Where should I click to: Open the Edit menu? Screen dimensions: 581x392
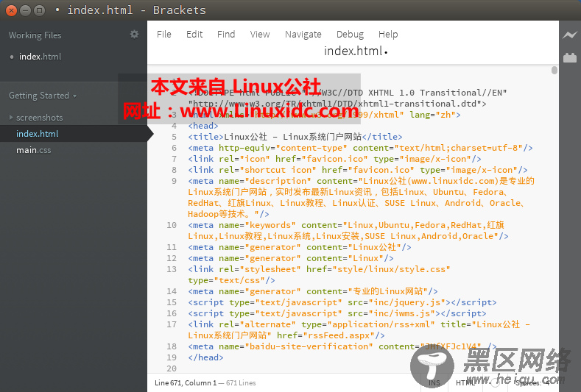coord(194,34)
